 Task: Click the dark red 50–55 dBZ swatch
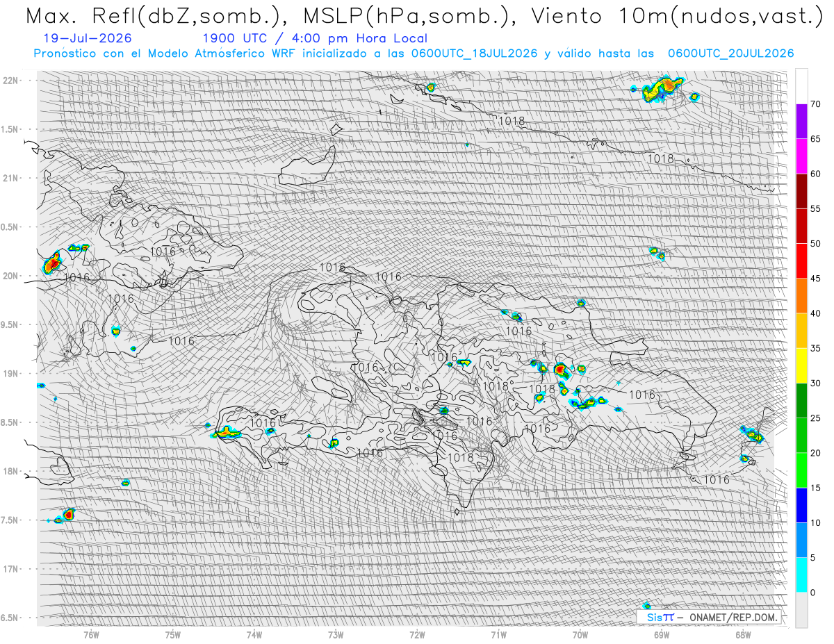click(801, 226)
